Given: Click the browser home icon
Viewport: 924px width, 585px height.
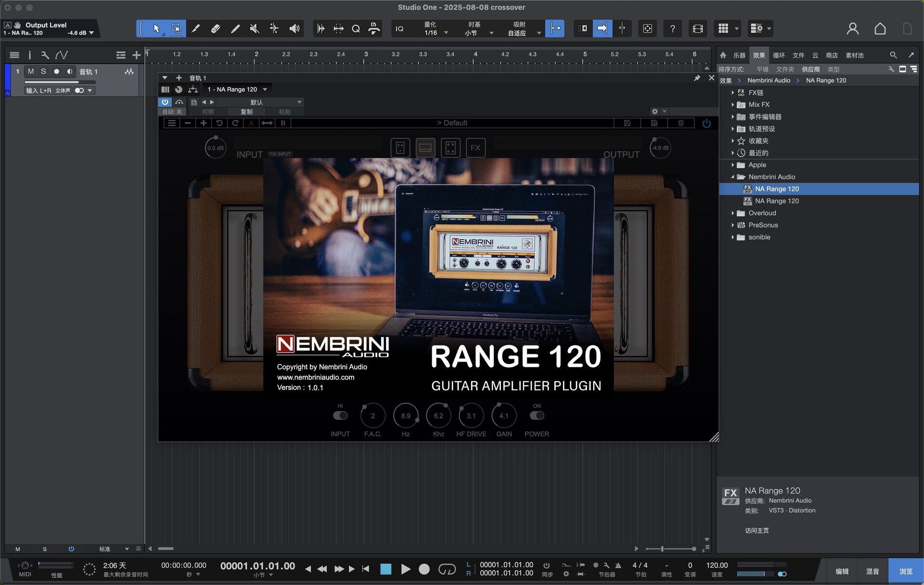Looking at the screenshot, I should coord(723,55).
